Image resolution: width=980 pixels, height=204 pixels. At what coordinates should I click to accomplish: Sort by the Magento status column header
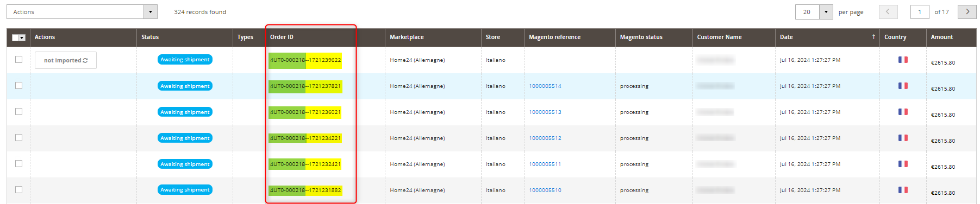(x=654, y=37)
